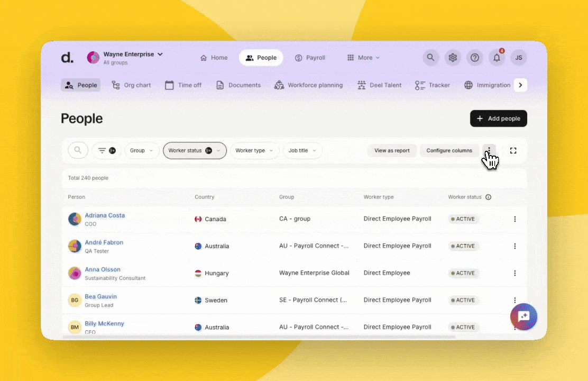
Task: Click the help question mark icon
Action: coord(475,58)
